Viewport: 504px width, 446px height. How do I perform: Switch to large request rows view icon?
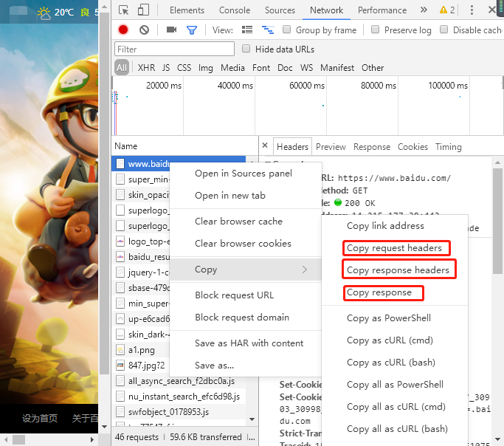pos(247,30)
